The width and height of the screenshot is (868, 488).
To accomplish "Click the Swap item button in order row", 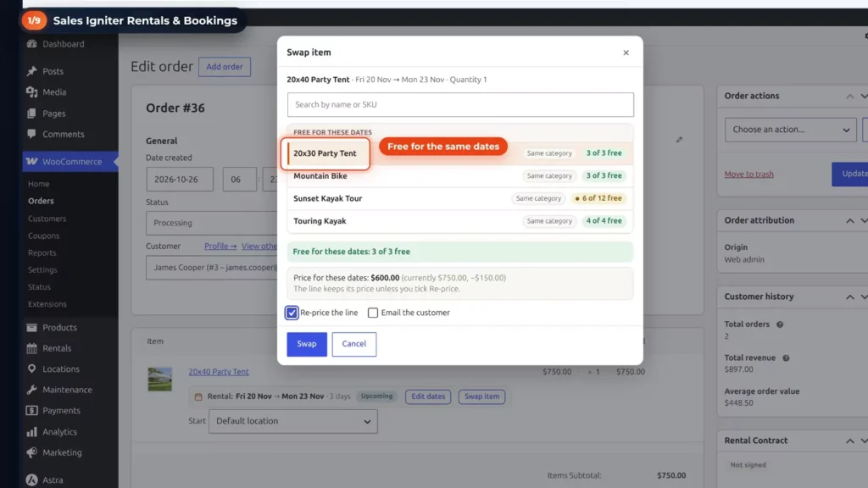I will 481,396.
